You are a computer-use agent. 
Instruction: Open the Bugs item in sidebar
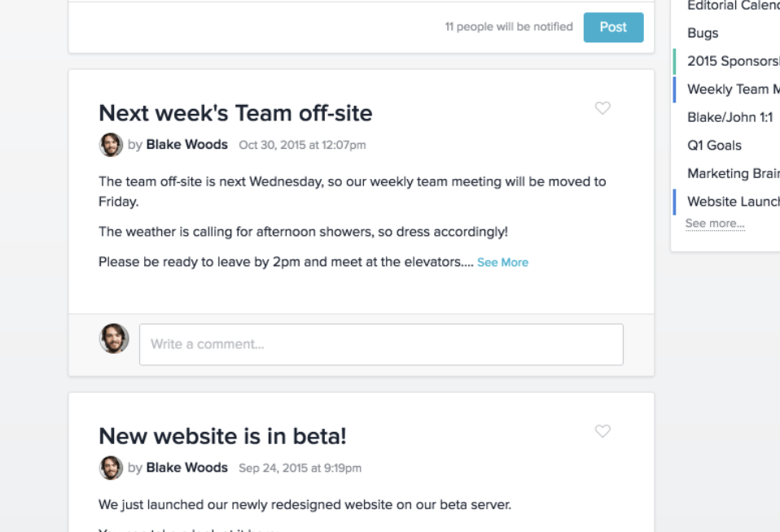703,33
